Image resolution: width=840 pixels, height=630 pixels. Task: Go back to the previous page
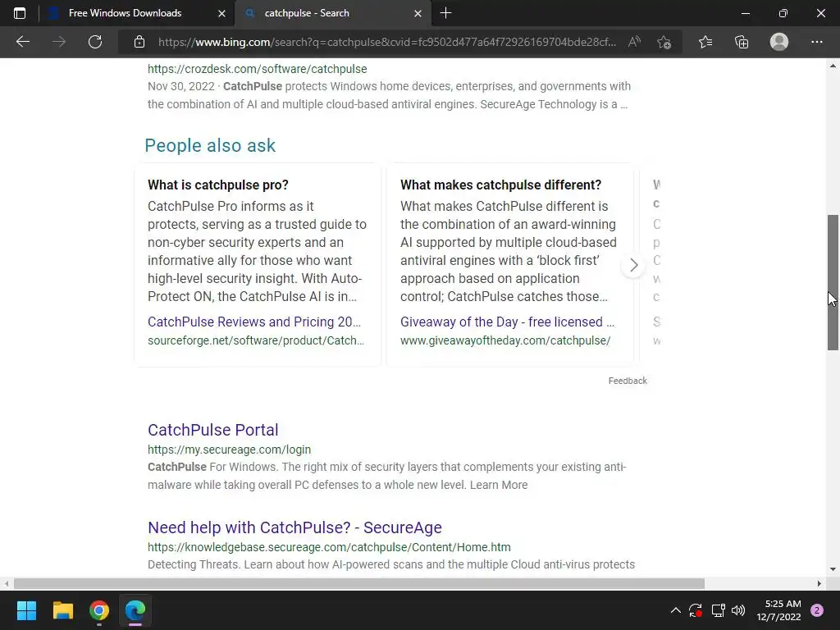(x=22, y=42)
